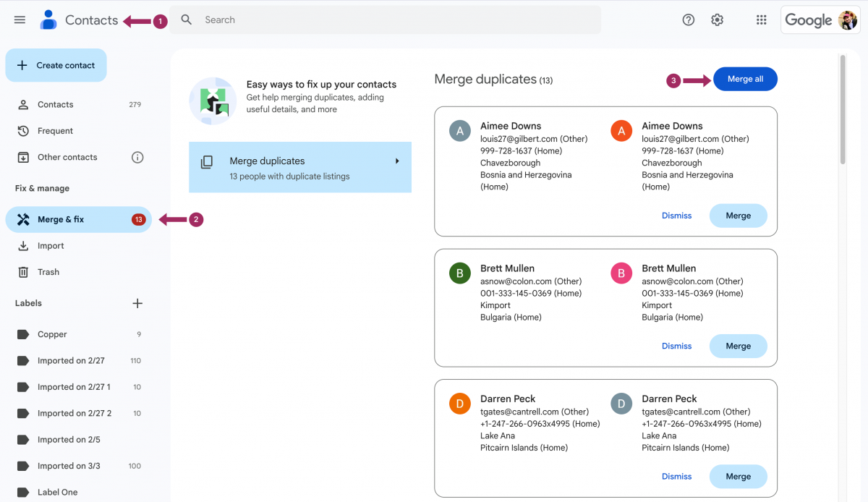Dismiss the Brett Mullen suggestion
This screenshot has width=868, height=502.
point(676,346)
